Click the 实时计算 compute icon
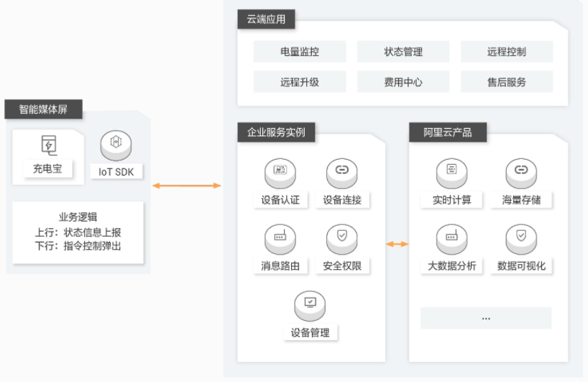The height and width of the screenshot is (382, 588). [x=451, y=173]
